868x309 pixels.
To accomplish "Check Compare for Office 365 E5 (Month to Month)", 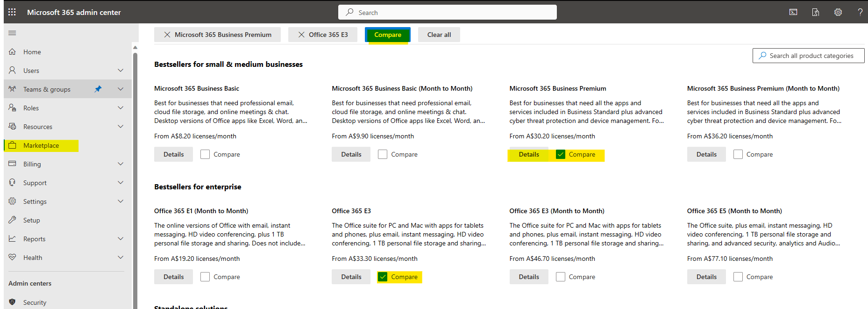I will 738,277.
